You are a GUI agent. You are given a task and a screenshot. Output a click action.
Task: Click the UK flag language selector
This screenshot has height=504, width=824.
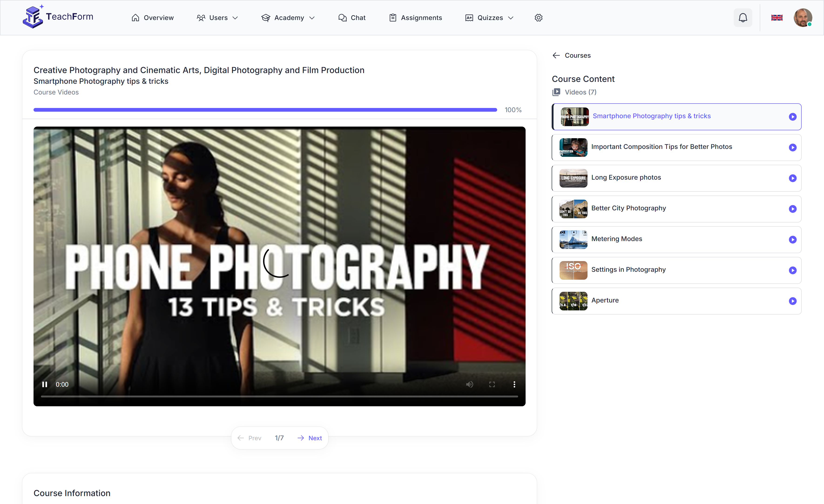coord(777,18)
